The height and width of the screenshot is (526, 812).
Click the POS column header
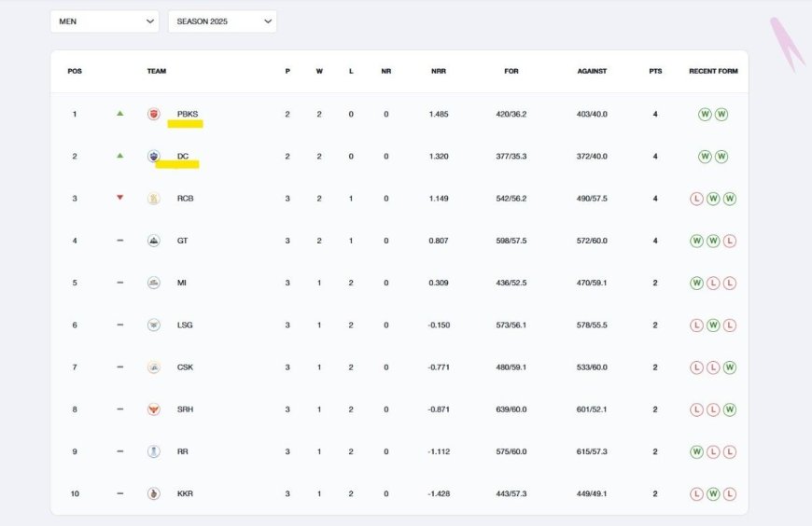coord(75,71)
